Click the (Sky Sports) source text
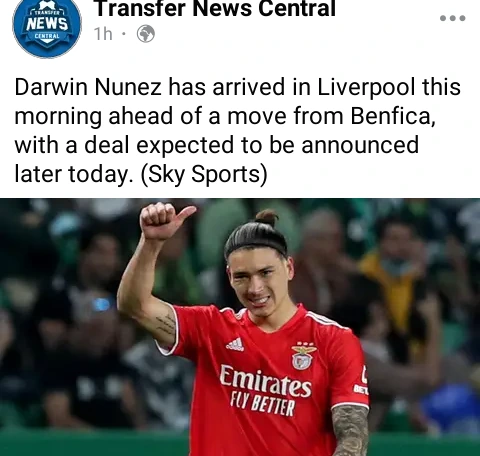The image size is (480, 456). [204, 174]
